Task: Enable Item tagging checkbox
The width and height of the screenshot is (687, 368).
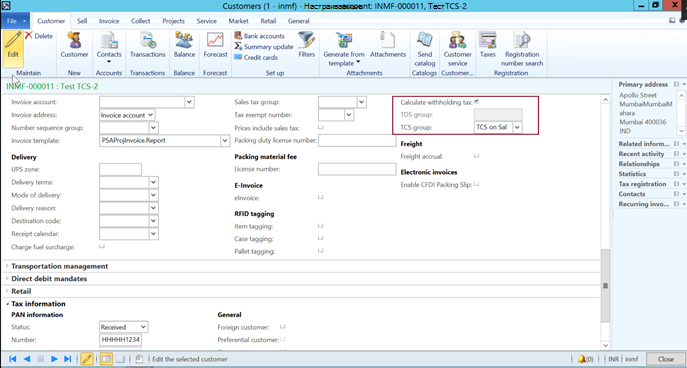Action: [321, 226]
